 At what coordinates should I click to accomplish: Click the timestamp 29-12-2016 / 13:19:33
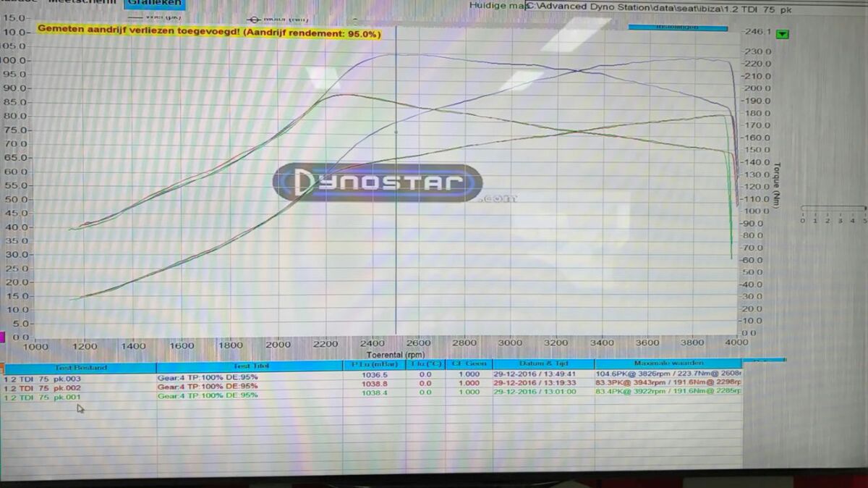535,383
